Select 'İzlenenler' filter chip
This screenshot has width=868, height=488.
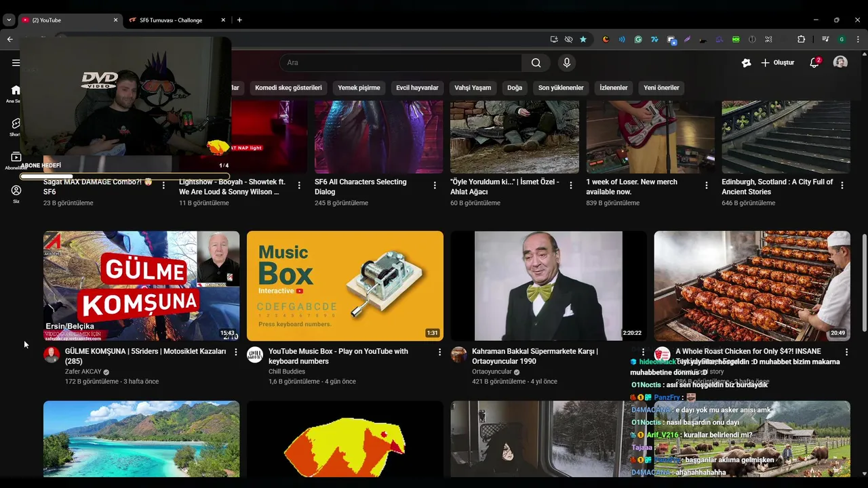click(x=614, y=87)
